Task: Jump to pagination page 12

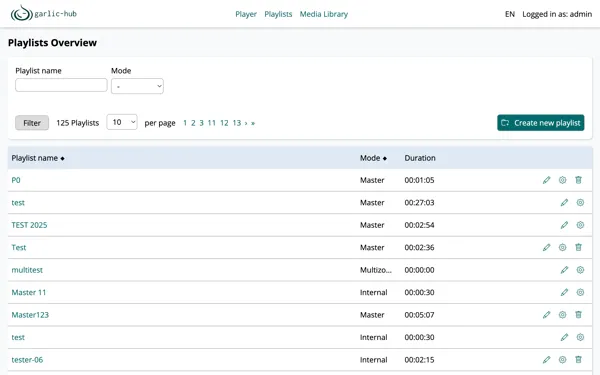Action: [224, 123]
